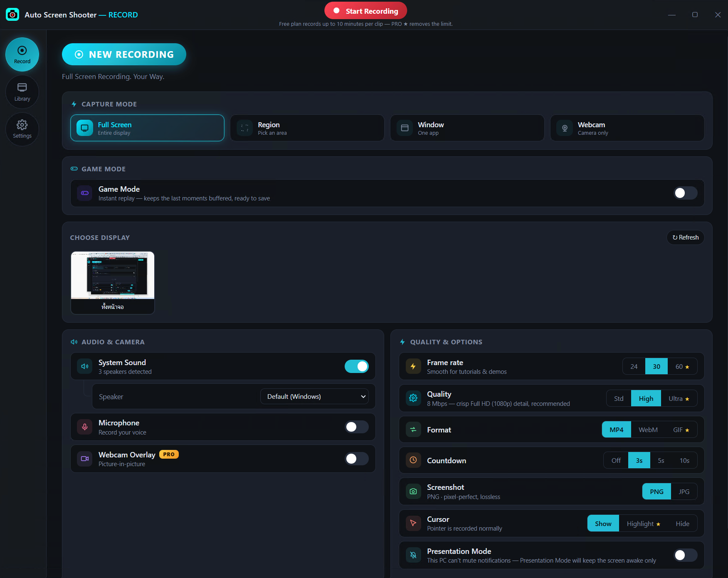Click the Countdown clock icon

pos(413,460)
